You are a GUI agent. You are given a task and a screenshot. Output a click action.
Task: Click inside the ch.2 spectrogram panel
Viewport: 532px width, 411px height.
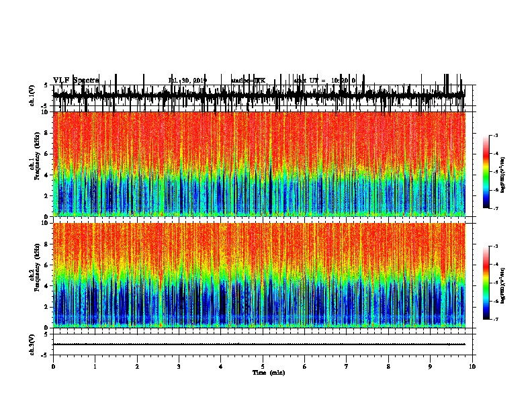259,275
